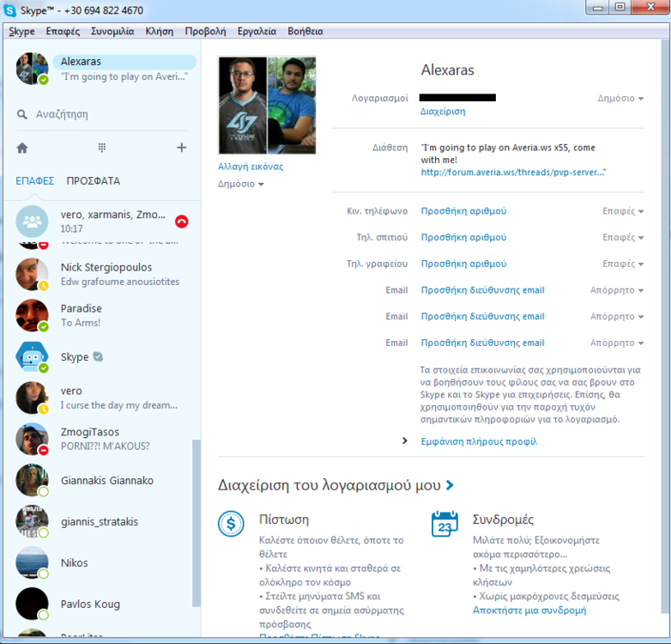The width and height of the screenshot is (671, 644).
Task: Click Αλλαγή εικόνας link
Action: (x=251, y=167)
